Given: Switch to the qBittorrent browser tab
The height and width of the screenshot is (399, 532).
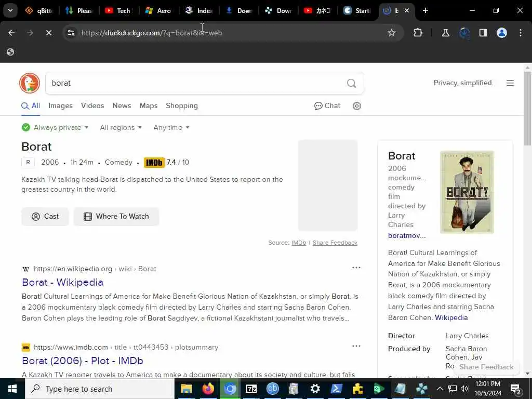Looking at the screenshot, I should click(x=39, y=10).
